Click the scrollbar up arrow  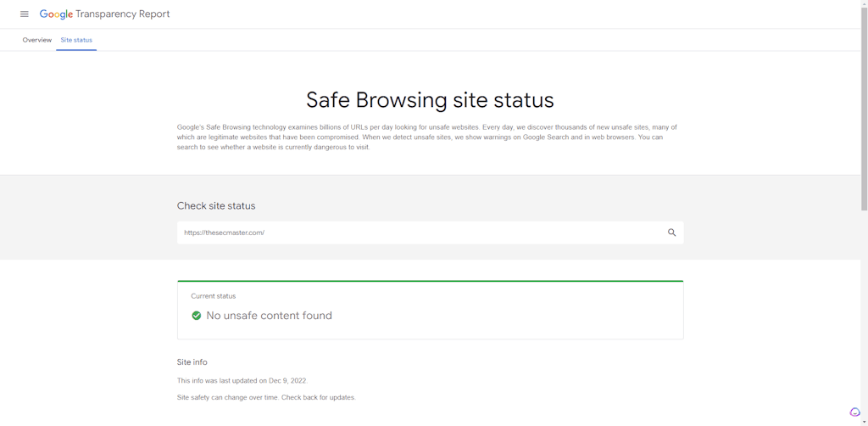864,3
